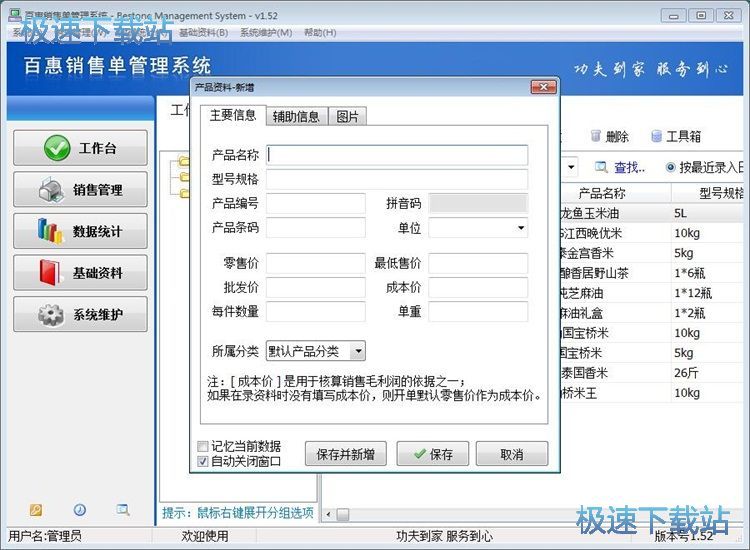This screenshot has width=750, height=550.
Task: Click the 产品条码 input field
Action: (x=316, y=228)
